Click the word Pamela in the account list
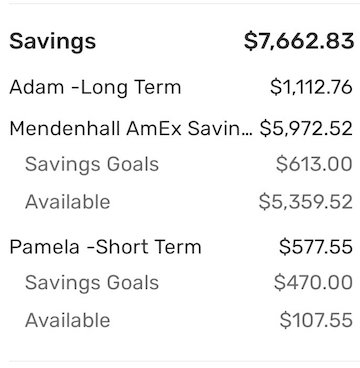The image size is (360, 368). point(44,247)
